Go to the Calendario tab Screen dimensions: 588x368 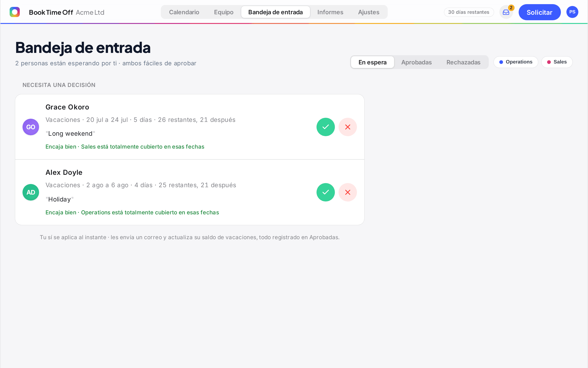[184, 12]
